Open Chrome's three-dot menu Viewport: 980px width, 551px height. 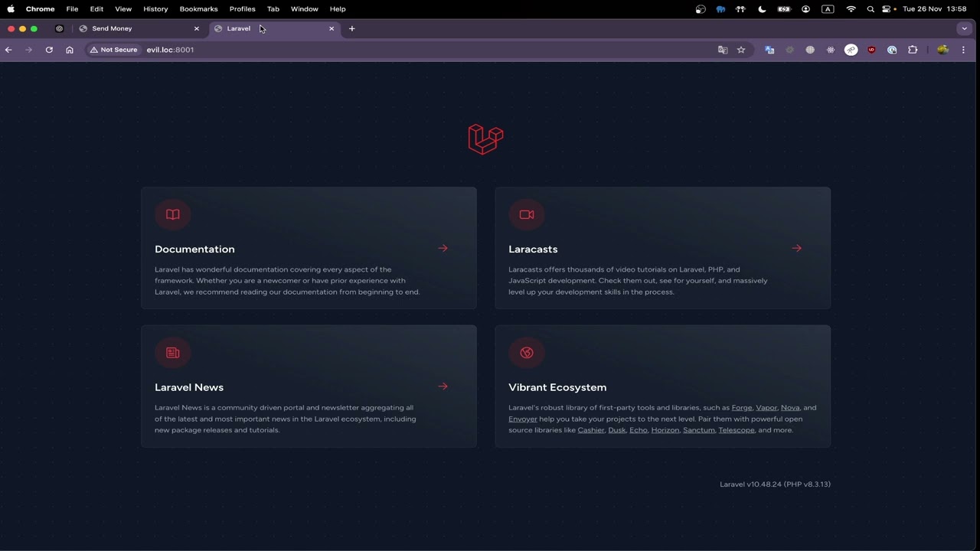(x=963, y=50)
